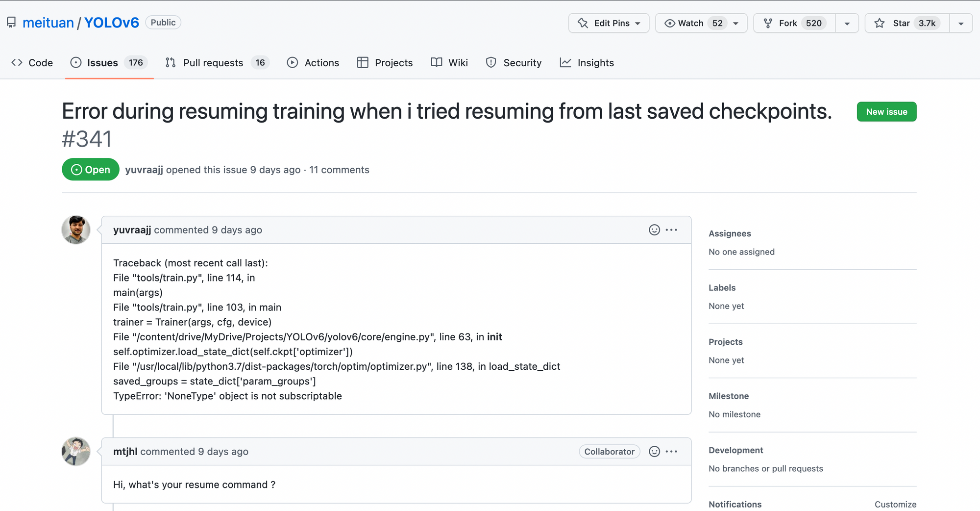Click the '11 comments' text
980x511 pixels.
(x=339, y=170)
